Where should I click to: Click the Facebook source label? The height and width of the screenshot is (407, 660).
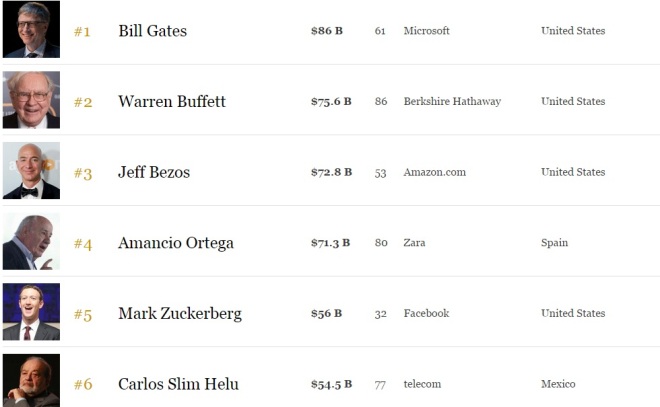pos(426,313)
